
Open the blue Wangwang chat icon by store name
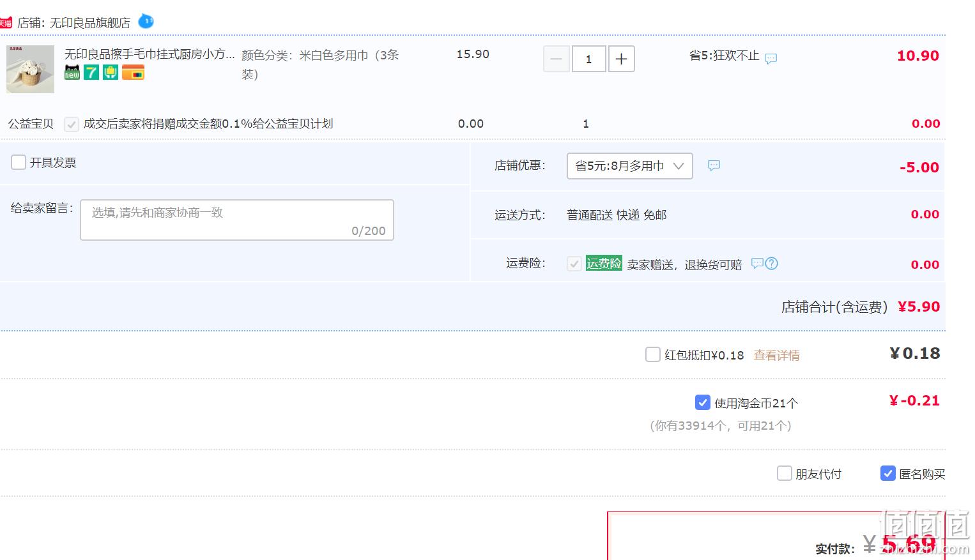146,21
